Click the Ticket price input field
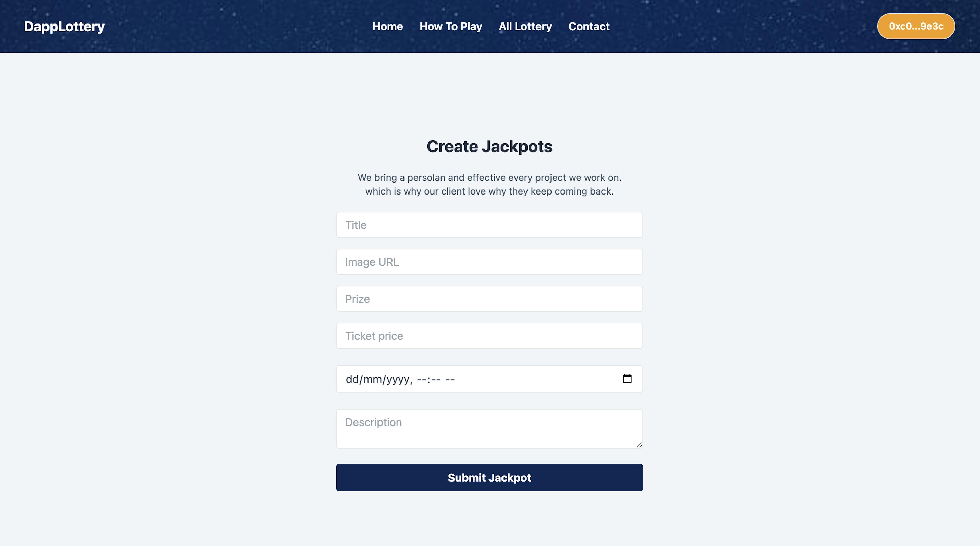 coord(489,335)
